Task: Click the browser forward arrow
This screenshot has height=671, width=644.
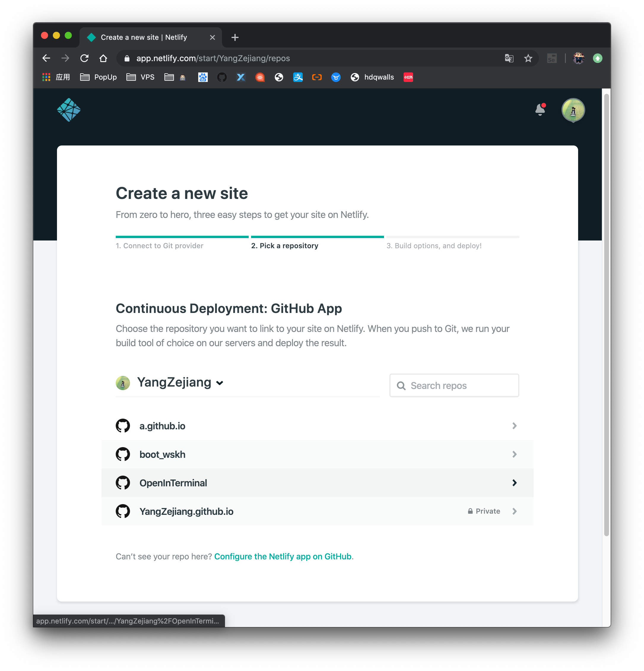Action: (x=65, y=58)
